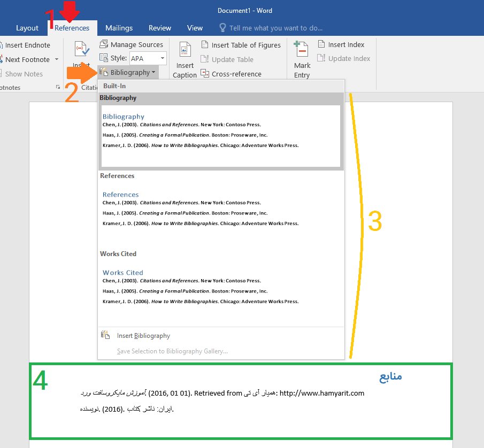Open Manage Sources
This screenshot has height=448, width=484.
137,45
